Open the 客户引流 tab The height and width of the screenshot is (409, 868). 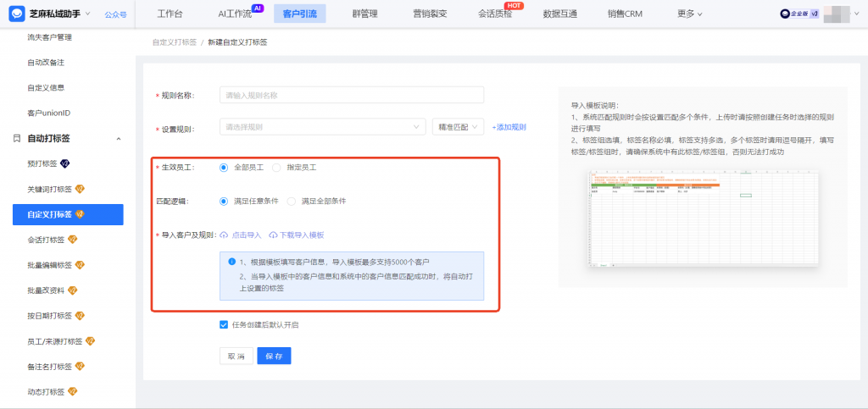pyautogui.click(x=300, y=14)
